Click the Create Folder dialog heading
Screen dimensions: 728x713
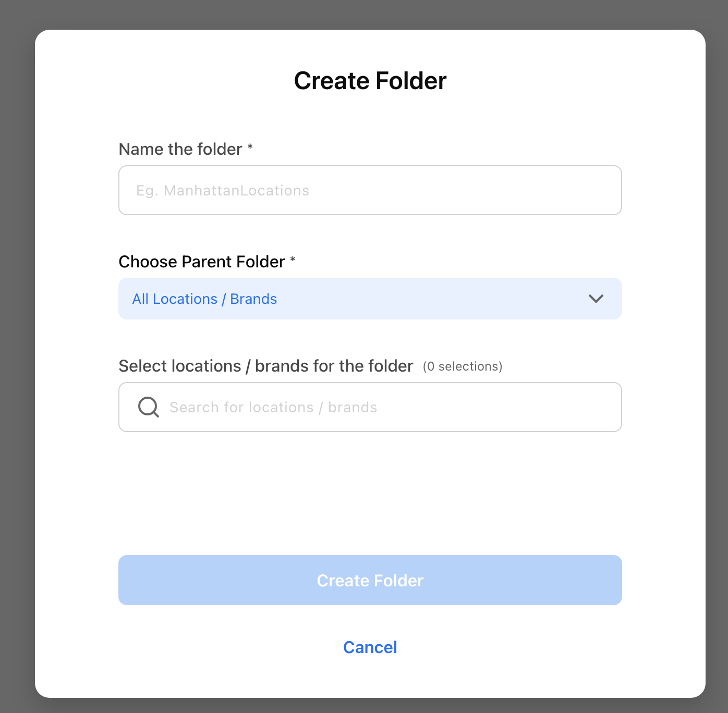pyautogui.click(x=370, y=81)
